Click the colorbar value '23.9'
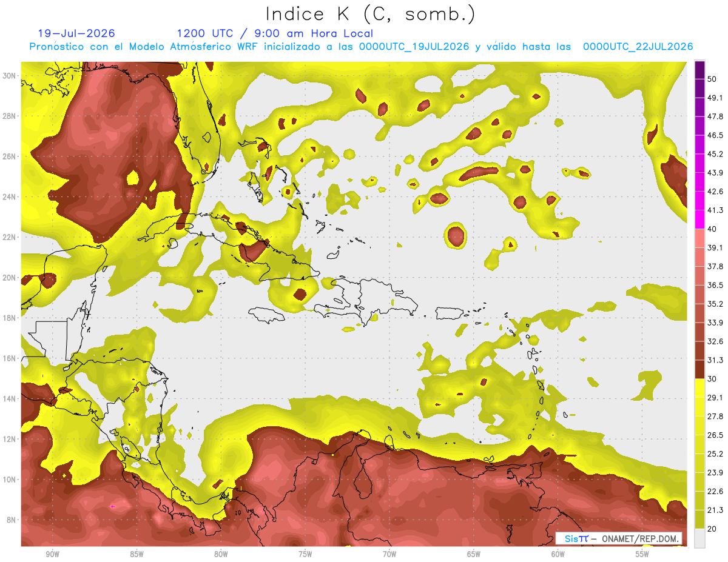 (x=715, y=472)
